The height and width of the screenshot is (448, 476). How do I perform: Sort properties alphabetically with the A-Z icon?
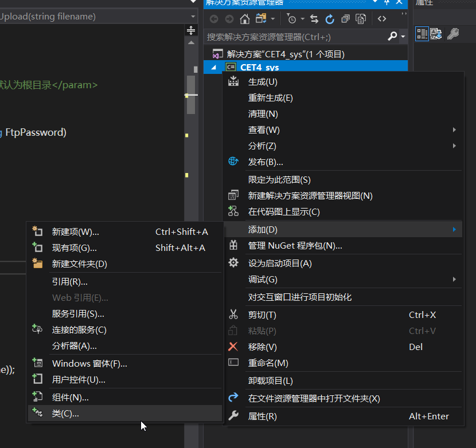coord(436,34)
